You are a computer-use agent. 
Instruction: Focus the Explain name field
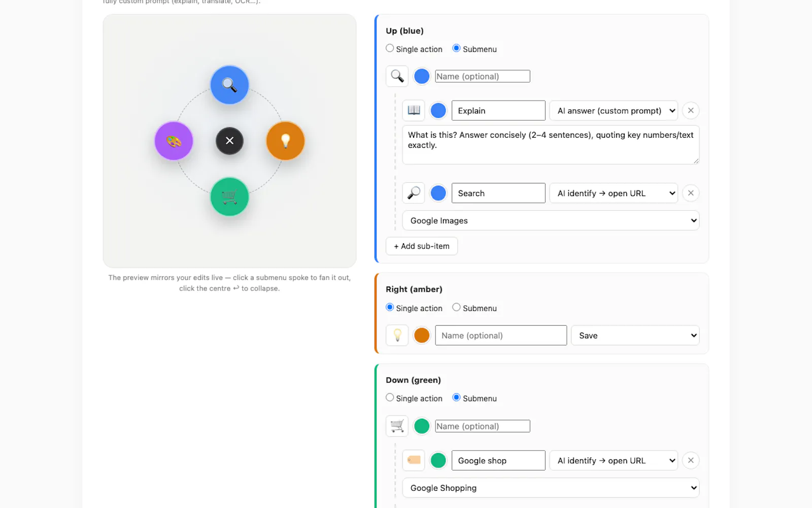tap(498, 110)
